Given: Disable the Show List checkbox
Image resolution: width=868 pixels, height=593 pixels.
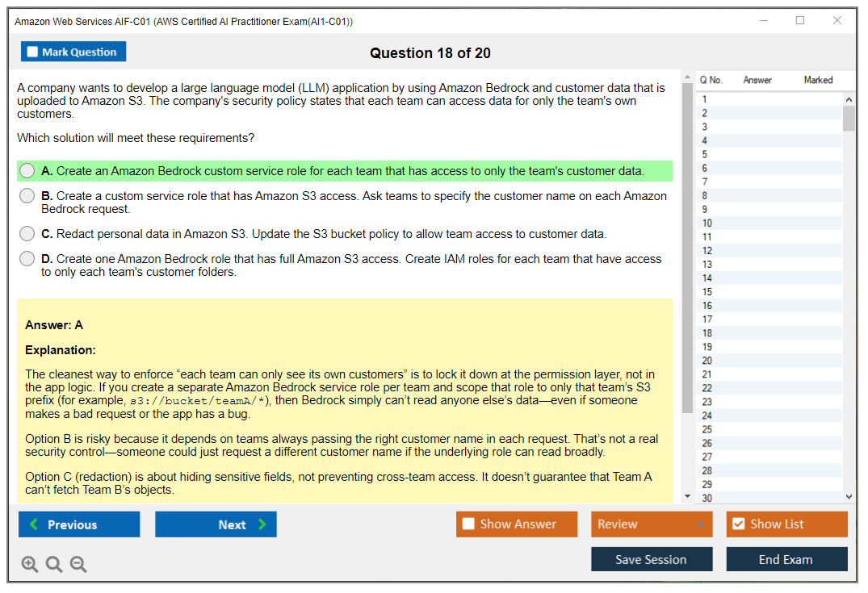Looking at the screenshot, I should pos(738,524).
